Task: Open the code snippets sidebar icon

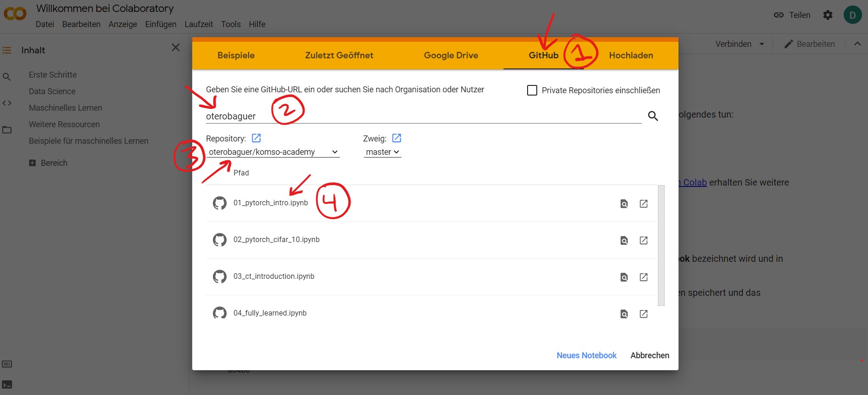Action: [x=7, y=103]
